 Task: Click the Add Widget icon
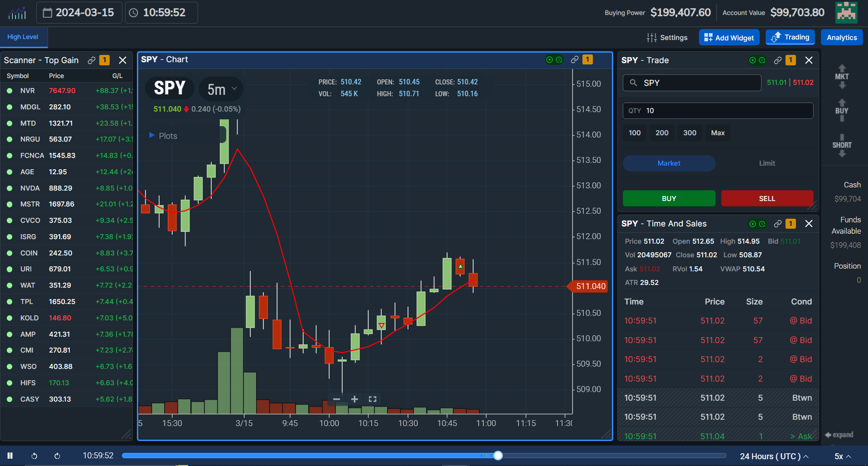coord(708,37)
